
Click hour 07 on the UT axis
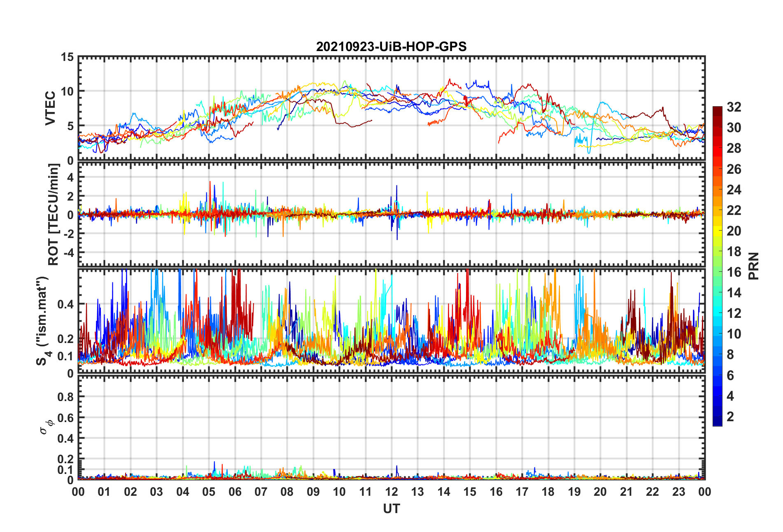(261, 492)
